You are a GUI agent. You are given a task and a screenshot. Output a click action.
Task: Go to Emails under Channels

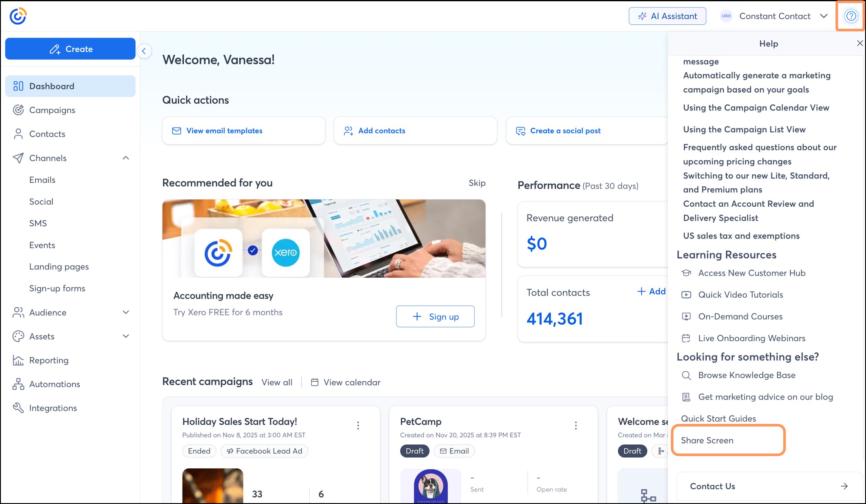tap(42, 180)
